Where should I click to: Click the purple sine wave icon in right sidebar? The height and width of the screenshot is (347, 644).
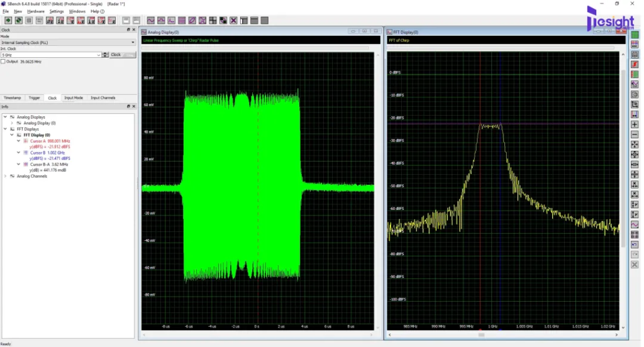635,224
